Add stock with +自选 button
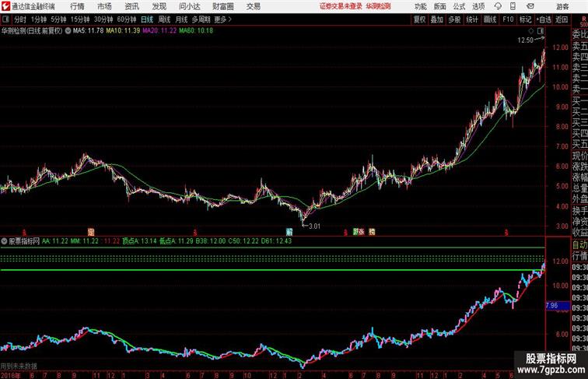 point(544,19)
